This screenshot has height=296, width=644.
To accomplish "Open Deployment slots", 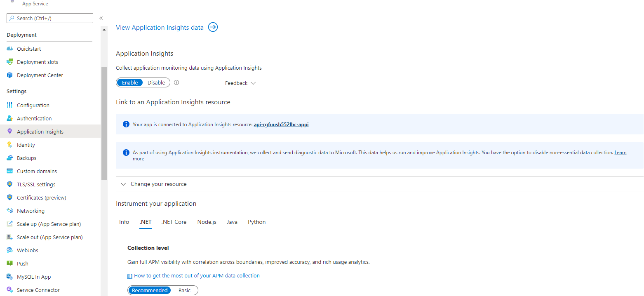I will 37,61.
